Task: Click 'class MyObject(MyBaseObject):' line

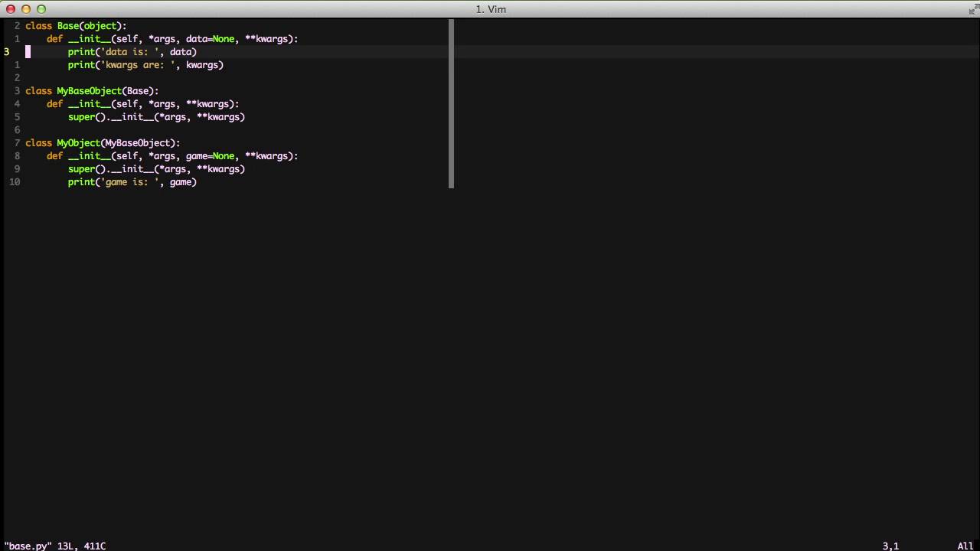Action: pyautogui.click(x=103, y=143)
